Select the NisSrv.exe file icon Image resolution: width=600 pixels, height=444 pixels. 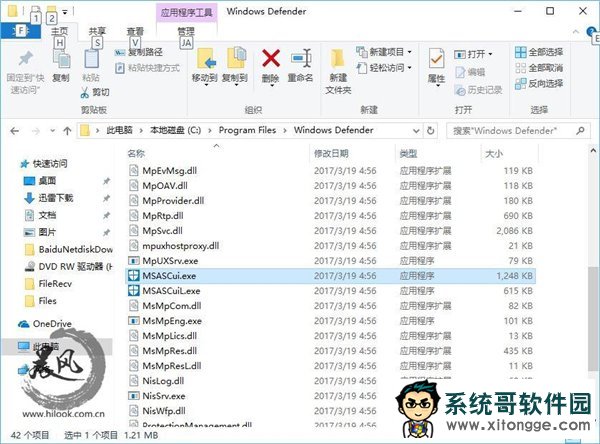(134, 396)
